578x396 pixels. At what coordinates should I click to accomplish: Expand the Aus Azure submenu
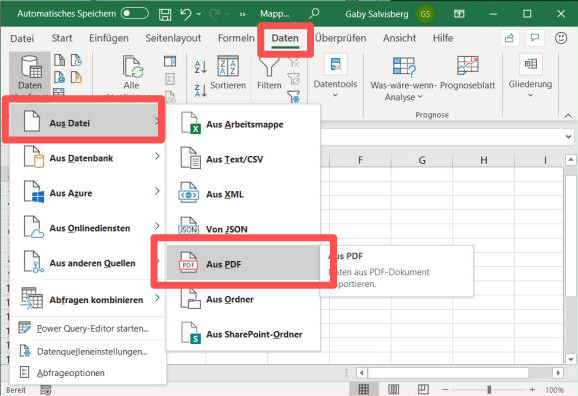tap(88, 193)
